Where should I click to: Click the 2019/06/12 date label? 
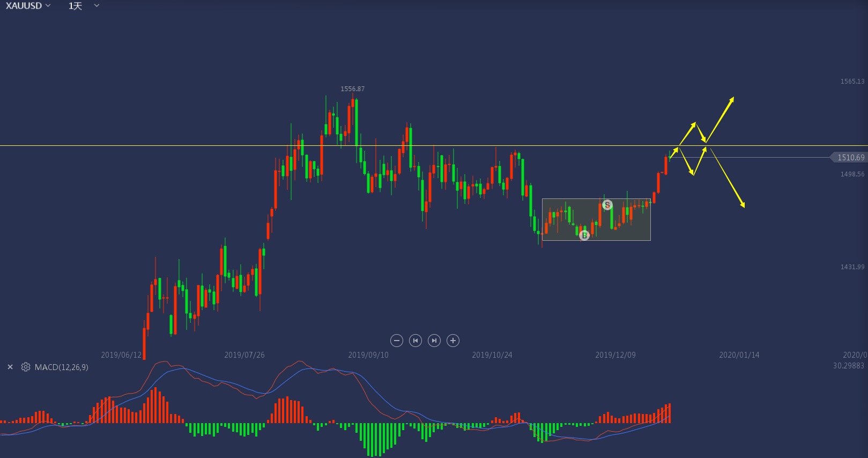pyautogui.click(x=121, y=355)
